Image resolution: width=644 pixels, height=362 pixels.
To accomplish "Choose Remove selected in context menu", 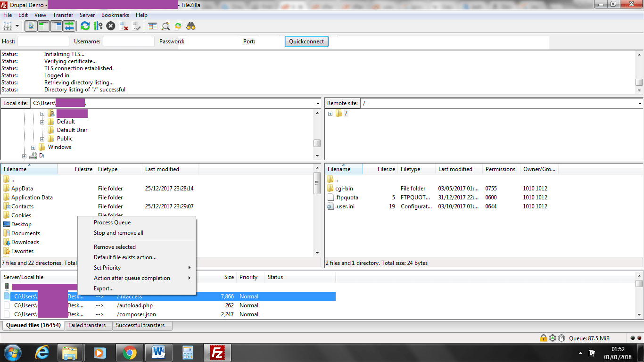I will click(x=115, y=247).
